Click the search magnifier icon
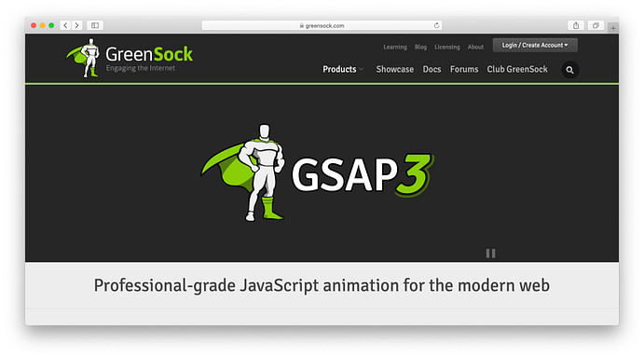The width and height of the screenshot is (644, 358). (570, 70)
